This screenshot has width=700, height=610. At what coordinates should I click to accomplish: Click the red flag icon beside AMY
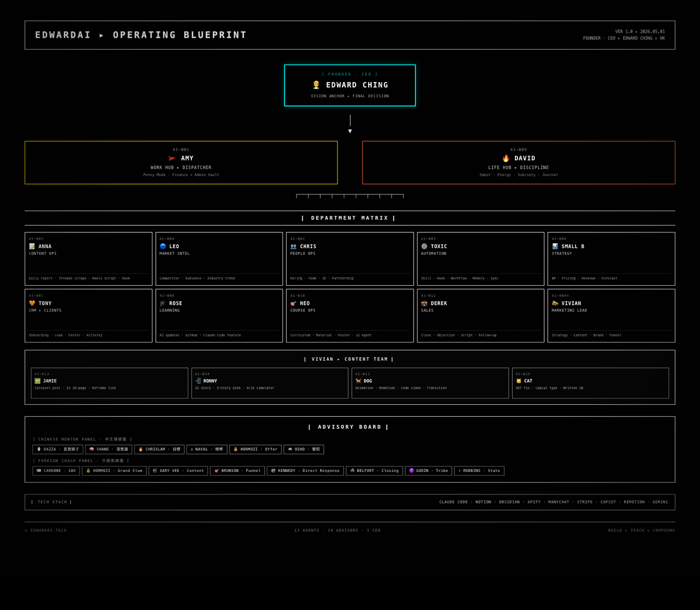click(x=172, y=158)
